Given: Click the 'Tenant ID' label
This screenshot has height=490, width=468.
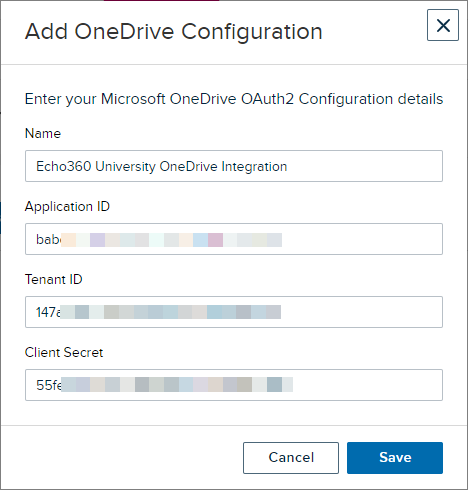Looking at the screenshot, I should 54,279.
